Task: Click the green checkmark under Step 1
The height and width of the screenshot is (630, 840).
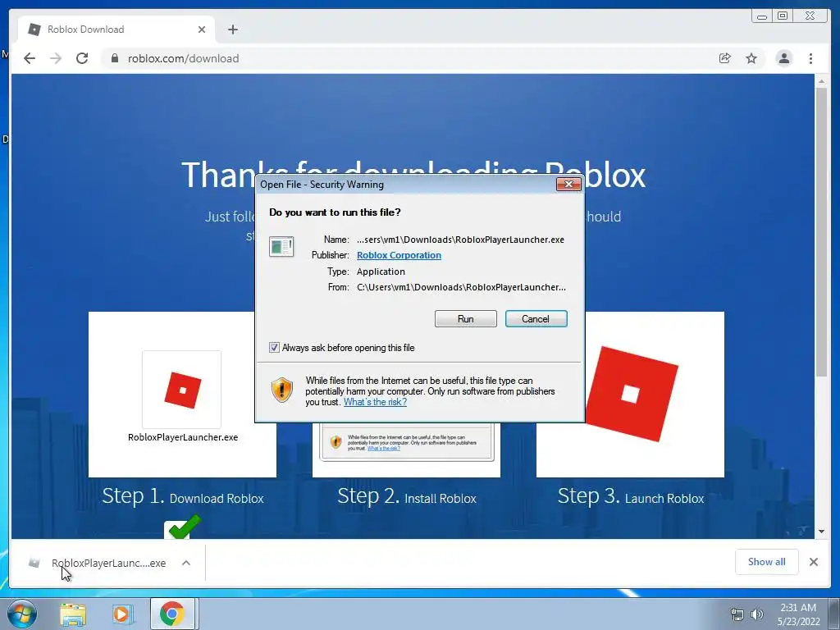Action: (x=184, y=527)
